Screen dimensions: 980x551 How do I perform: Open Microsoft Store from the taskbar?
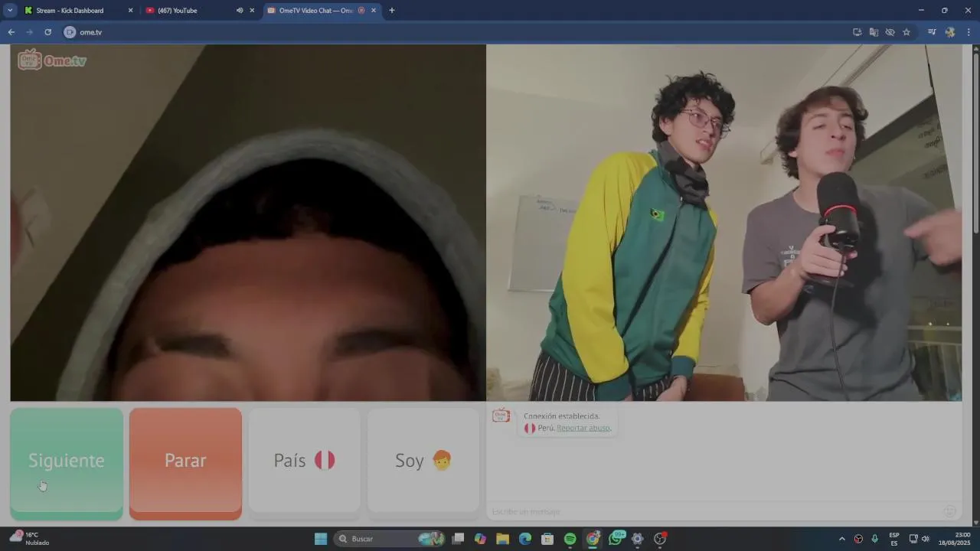547,539
